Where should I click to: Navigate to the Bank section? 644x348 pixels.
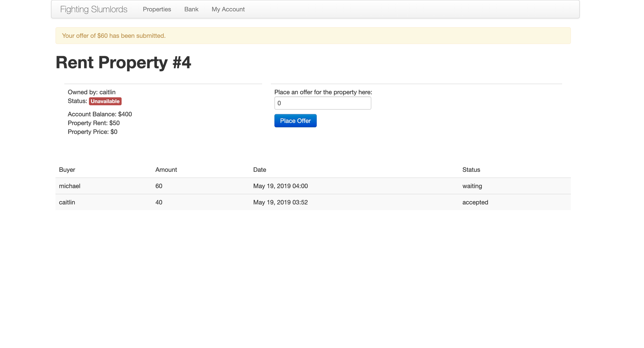(x=191, y=9)
